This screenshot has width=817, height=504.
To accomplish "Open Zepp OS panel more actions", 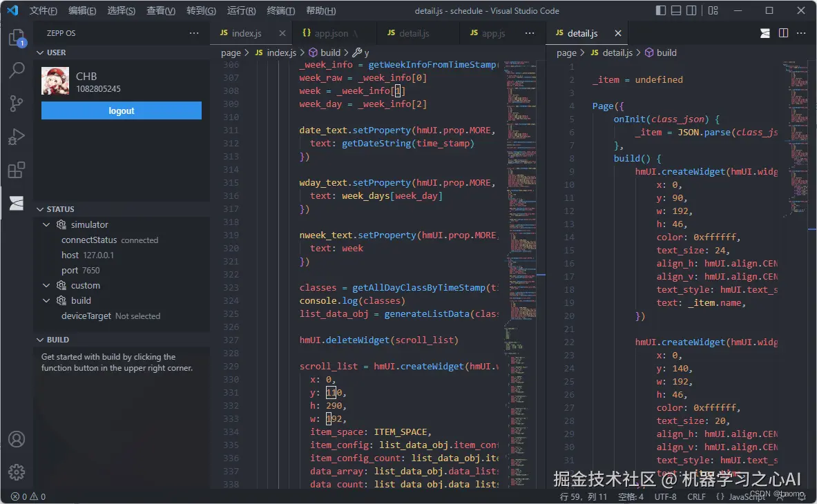I will (x=194, y=33).
